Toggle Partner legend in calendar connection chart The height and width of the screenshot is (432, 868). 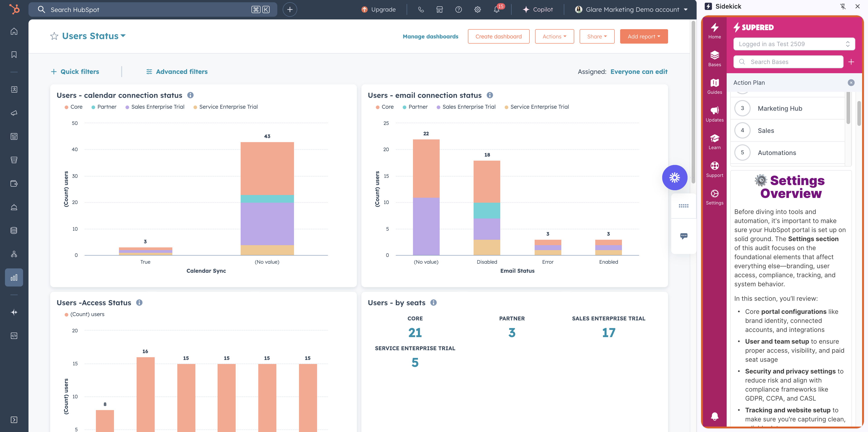coord(104,107)
